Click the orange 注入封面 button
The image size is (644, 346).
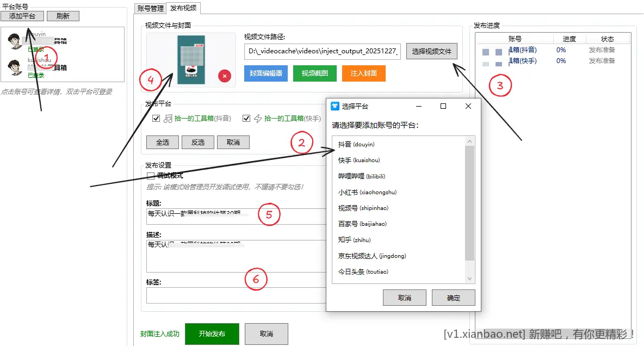pyautogui.click(x=363, y=73)
